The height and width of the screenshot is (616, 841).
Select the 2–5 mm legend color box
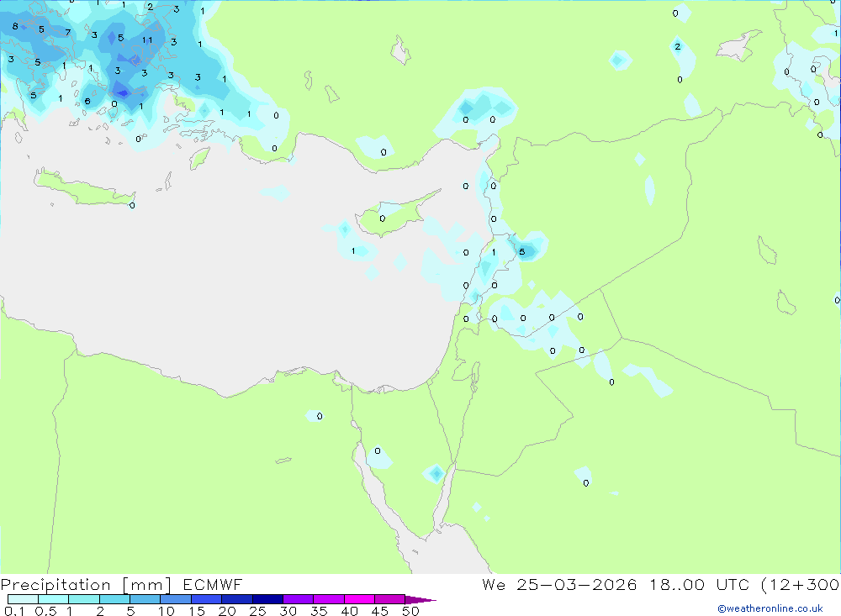pyautogui.click(x=114, y=599)
